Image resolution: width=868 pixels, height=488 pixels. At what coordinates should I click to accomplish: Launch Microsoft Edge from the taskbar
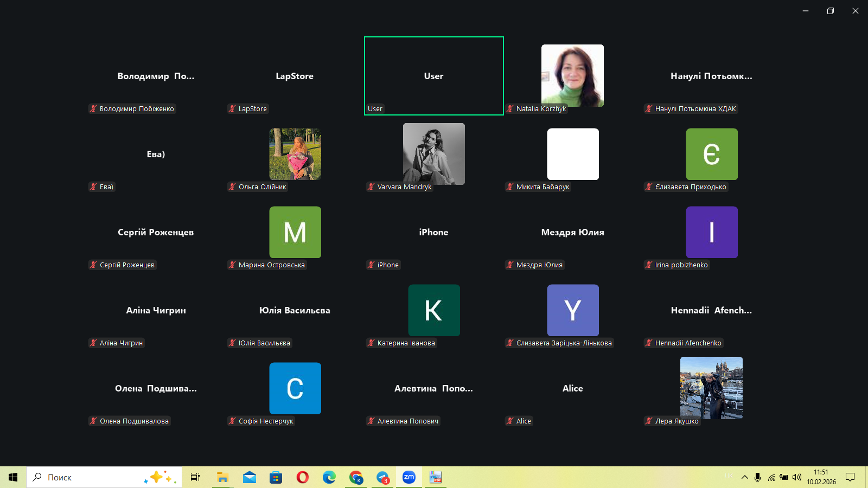329,477
